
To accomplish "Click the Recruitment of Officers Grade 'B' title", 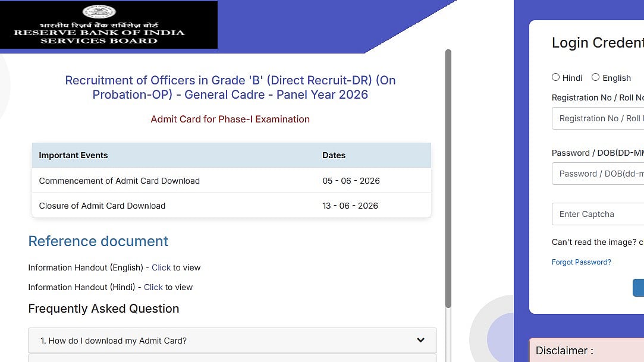I will (x=230, y=87).
